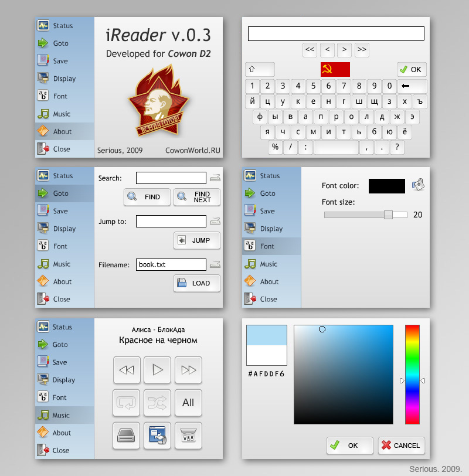This screenshot has height=476, width=469.
Task: Open keyboard icon next to Jump to field
Action: [x=215, y=221]
